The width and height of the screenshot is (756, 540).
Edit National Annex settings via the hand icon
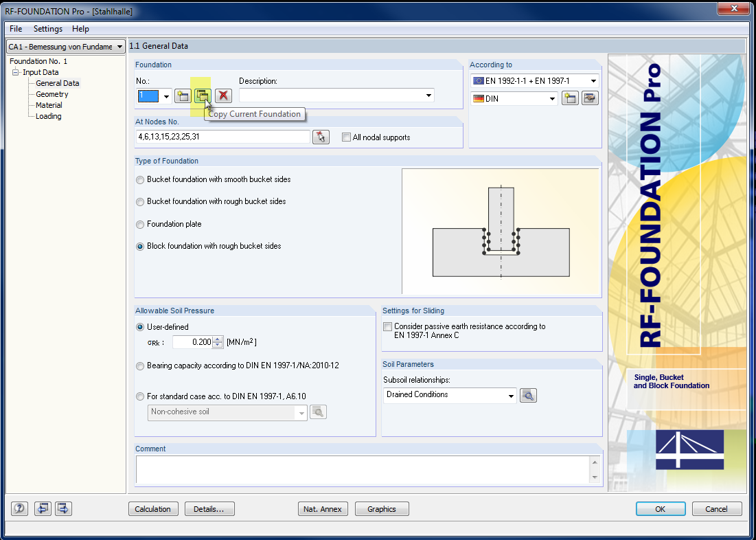(x=590, y=98)
